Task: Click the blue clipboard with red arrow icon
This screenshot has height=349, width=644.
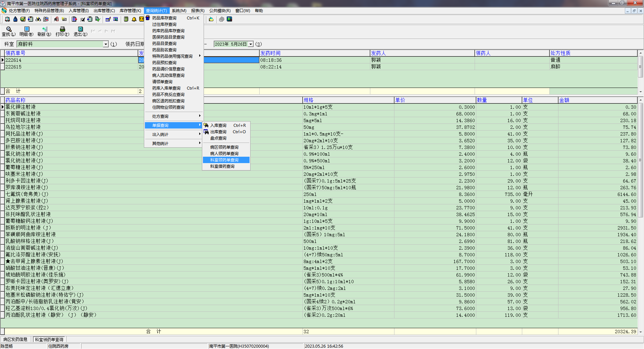Action: [x=74, y=19]
